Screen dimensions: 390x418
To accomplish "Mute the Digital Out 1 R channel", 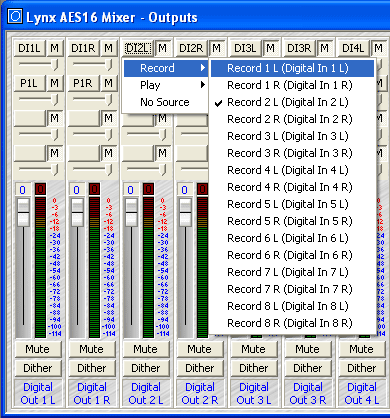I will [x=92, y=349].
